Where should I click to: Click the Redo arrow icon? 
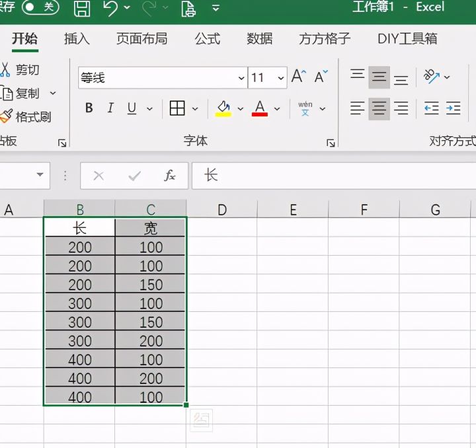coord(149,8)
